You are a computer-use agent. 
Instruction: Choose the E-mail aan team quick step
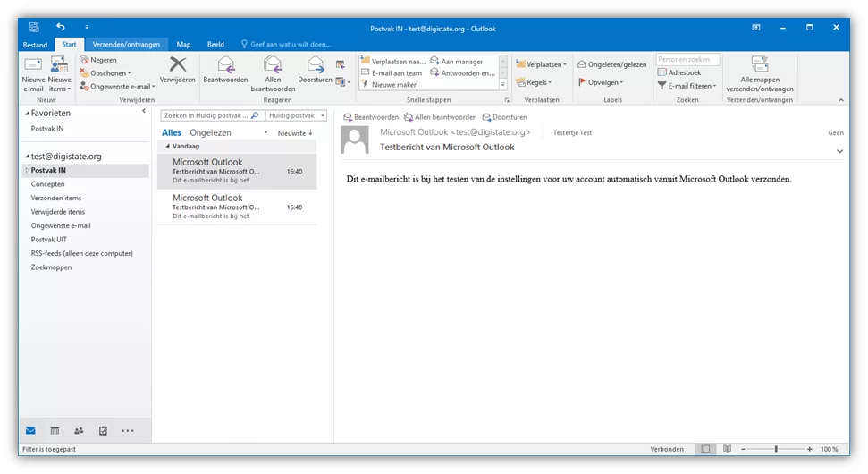392,73
